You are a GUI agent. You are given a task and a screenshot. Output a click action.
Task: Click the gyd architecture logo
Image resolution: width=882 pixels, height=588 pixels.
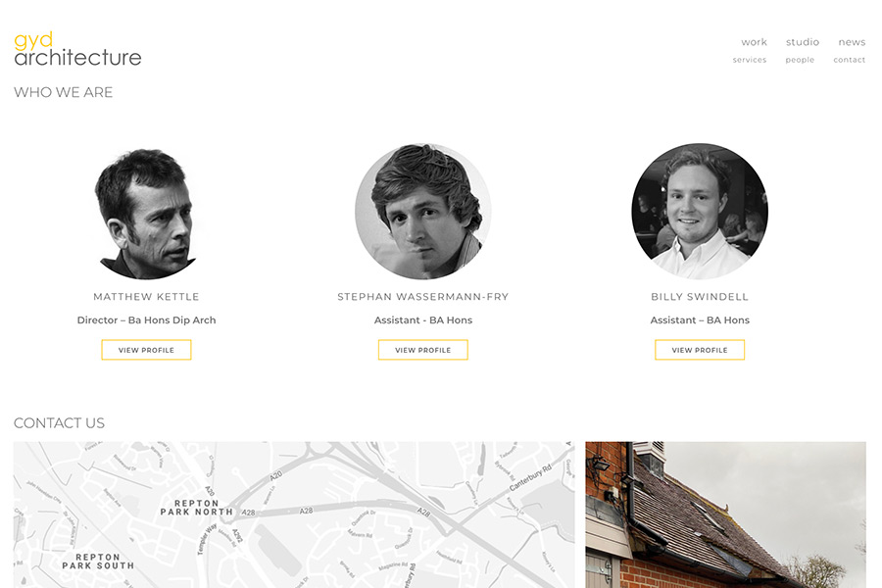tap(77, 49)
